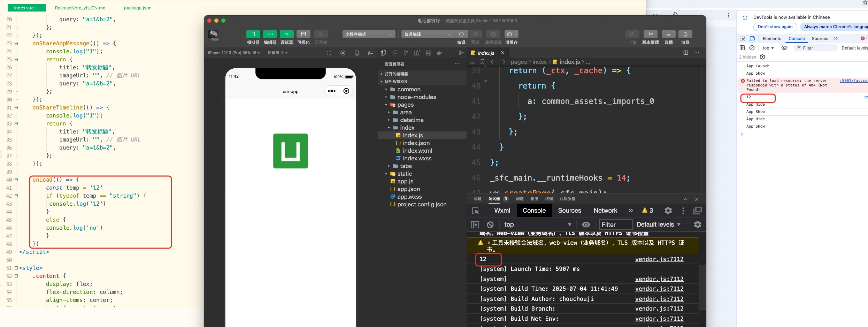Clear the WeChat debugger console
The image size is (868, 327).
click(490, 225)
